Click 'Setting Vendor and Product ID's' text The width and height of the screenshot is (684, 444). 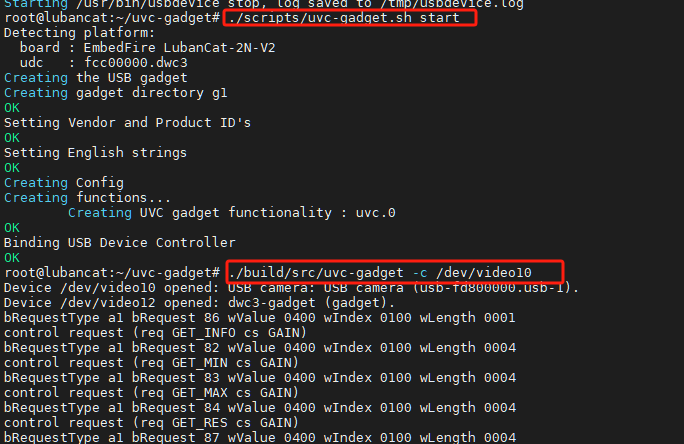[127, 123]
